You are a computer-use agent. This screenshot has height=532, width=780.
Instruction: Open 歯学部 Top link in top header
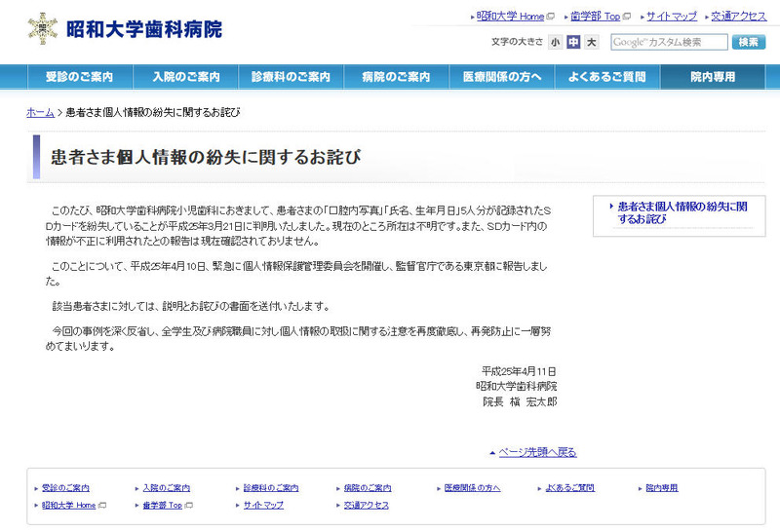tap(595, 17)
